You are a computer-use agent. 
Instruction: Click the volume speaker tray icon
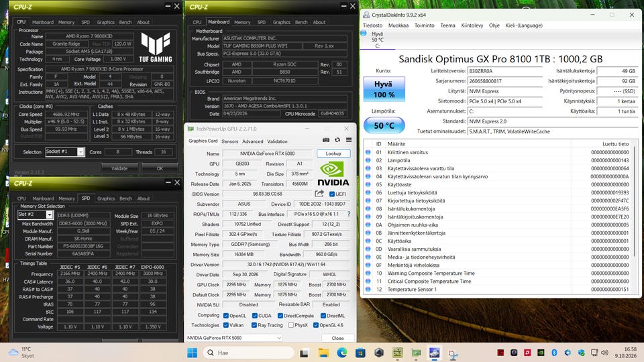604,353
